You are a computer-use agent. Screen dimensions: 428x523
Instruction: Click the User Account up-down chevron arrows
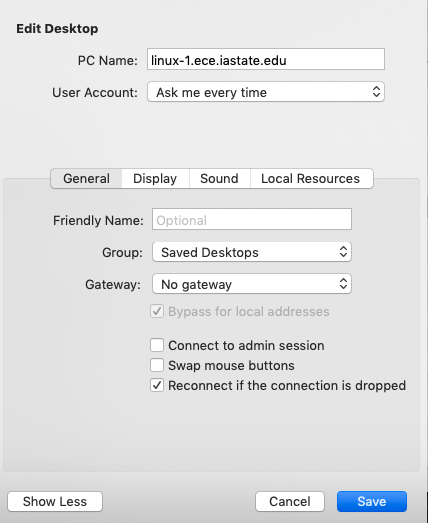click(x=376, y=92)
